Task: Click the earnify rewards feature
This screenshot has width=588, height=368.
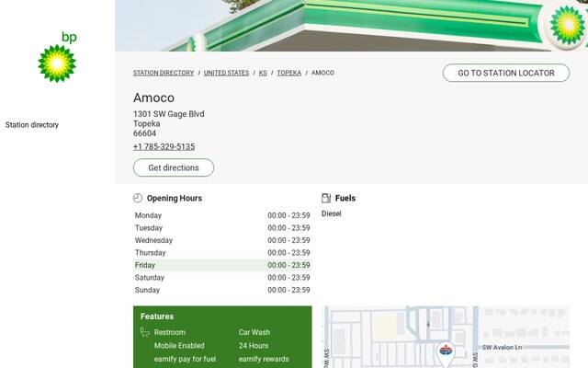Action: coord(264,359)
